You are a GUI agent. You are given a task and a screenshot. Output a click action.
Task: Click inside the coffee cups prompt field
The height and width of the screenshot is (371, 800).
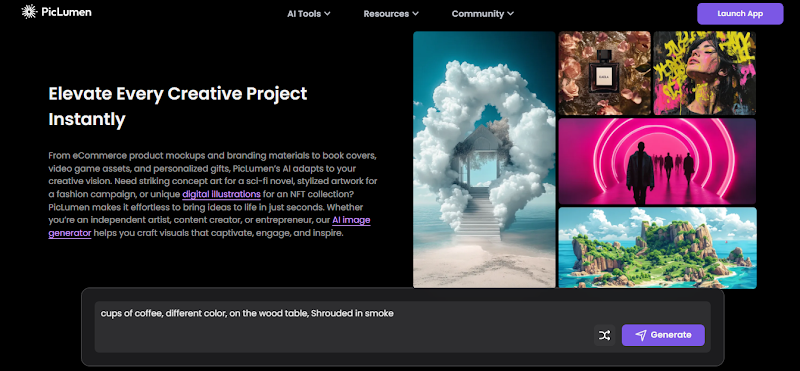(x=403, y=327)
